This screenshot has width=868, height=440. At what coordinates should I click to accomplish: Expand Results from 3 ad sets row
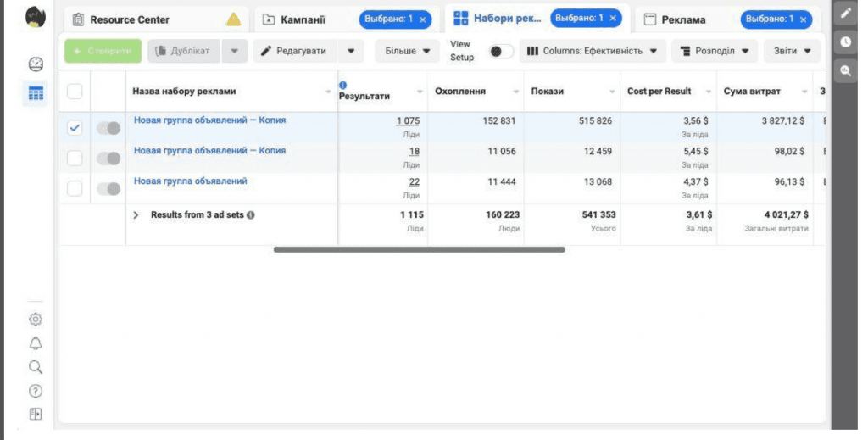(x=136, y=214)
